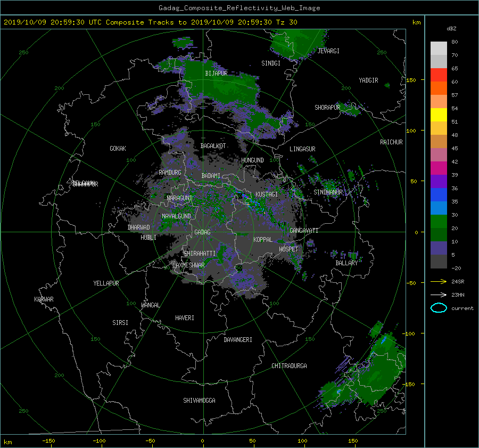
Task: Click the GOKAK city label
Action: pos(118,149)
